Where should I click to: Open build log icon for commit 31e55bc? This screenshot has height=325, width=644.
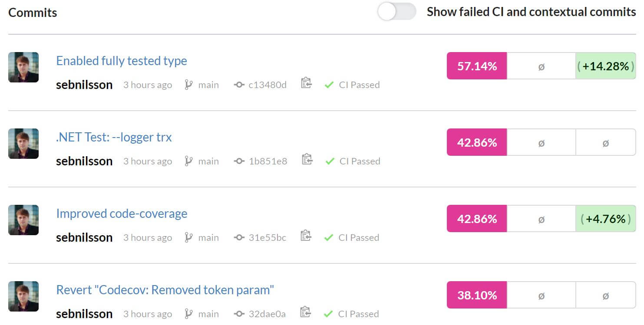[x=306, y=236]
